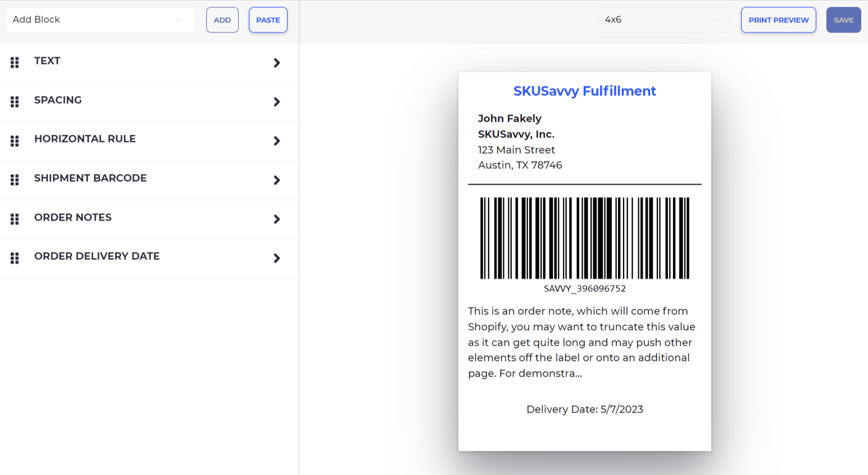
Task: Click the barcode image on the label
Action: (585, 238)
